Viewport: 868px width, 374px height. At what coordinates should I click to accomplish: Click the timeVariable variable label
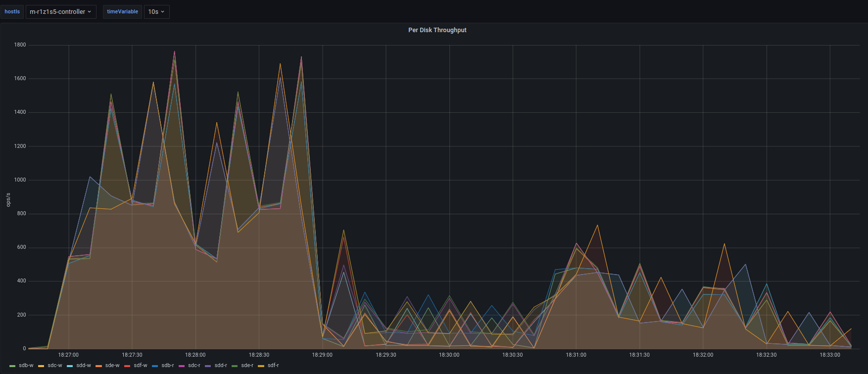pos(122,12)
